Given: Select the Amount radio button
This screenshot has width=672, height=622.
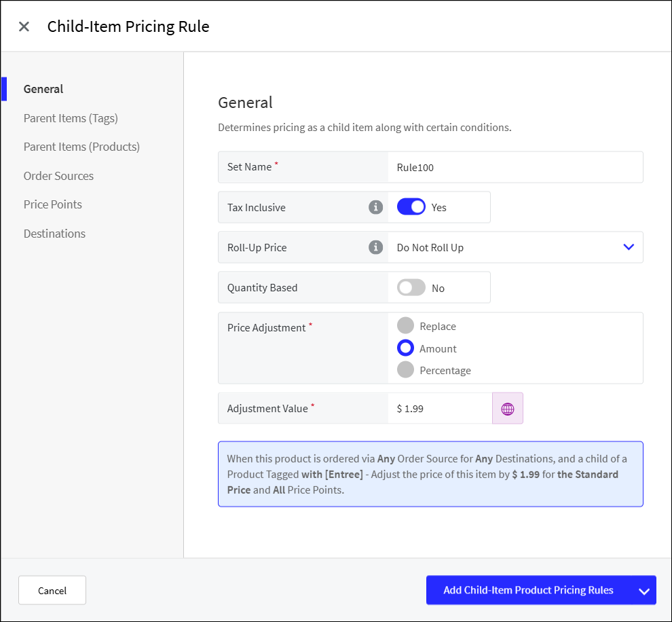Looking at the screenshot, I should pos(406,348).
